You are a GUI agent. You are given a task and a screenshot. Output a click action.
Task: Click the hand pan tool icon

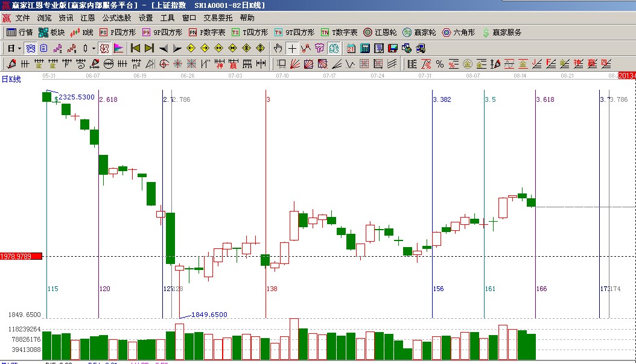[278, 48]
